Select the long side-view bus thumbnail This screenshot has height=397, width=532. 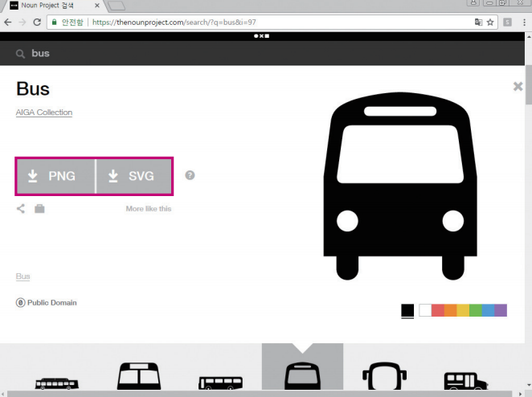pos(57,383)
